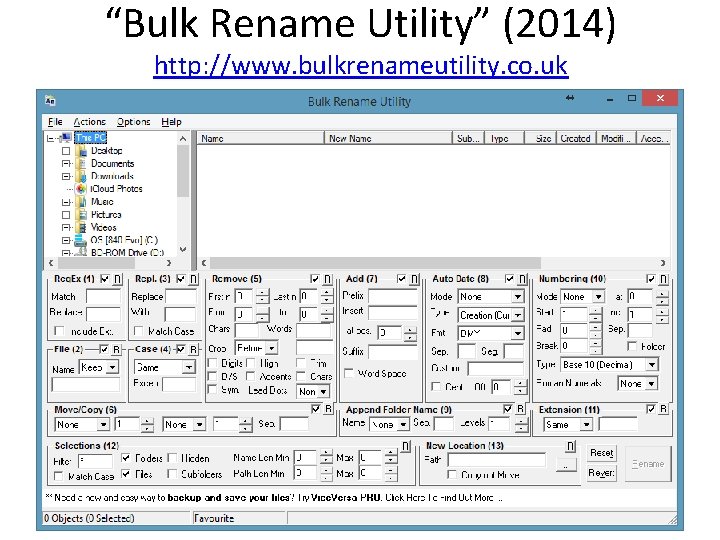Open the Actions menu

(x=90, y=122)
